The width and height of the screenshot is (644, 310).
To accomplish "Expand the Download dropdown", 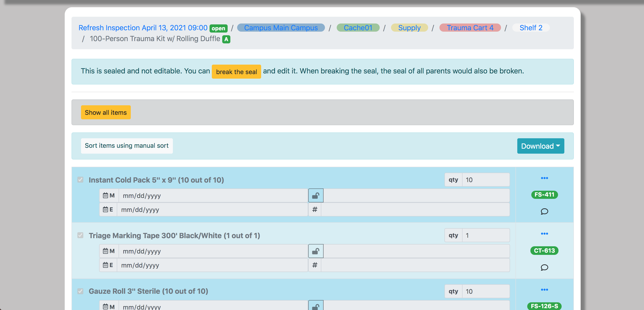I will (541, 146).
